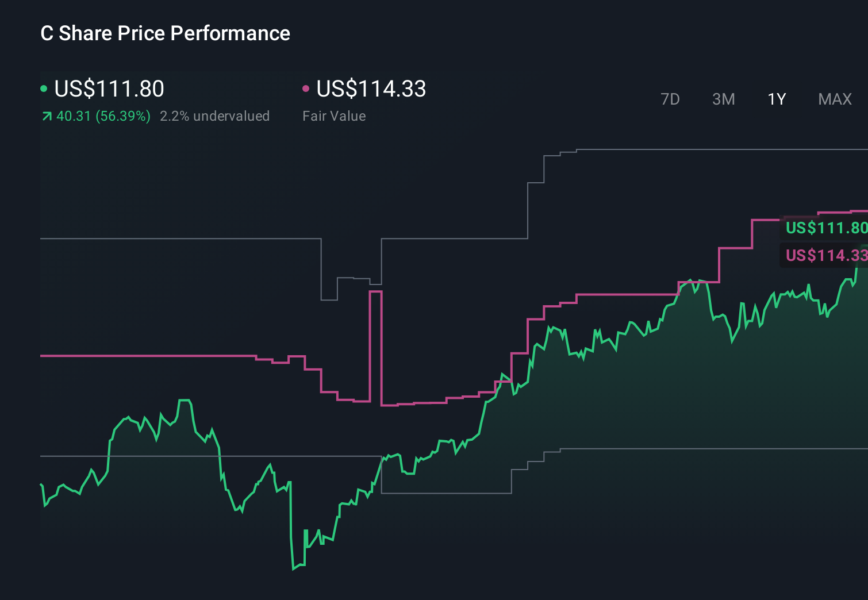Select the 3M time range
Screen dimensions: 868x600
click(x=723, y=99)
